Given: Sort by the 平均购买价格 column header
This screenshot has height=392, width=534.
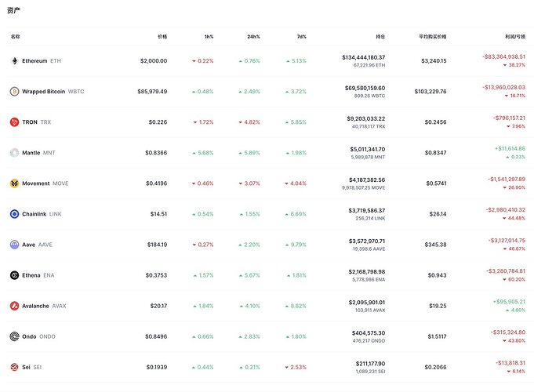Looking at the screenshot, I should point(433,37).
